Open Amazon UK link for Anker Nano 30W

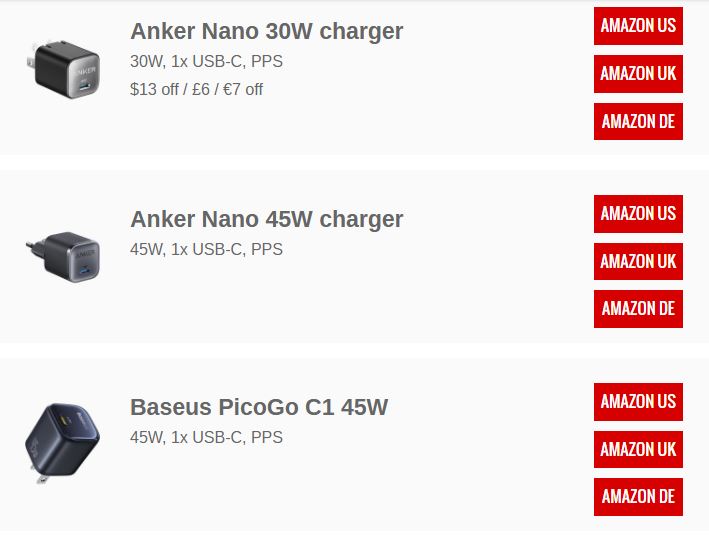pyautogui.click(x=638, y=74)
